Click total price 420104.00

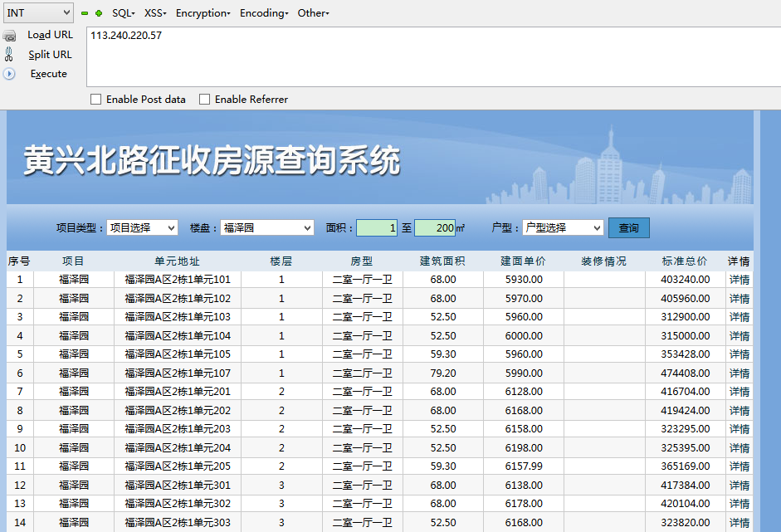[x=685, y=504]
